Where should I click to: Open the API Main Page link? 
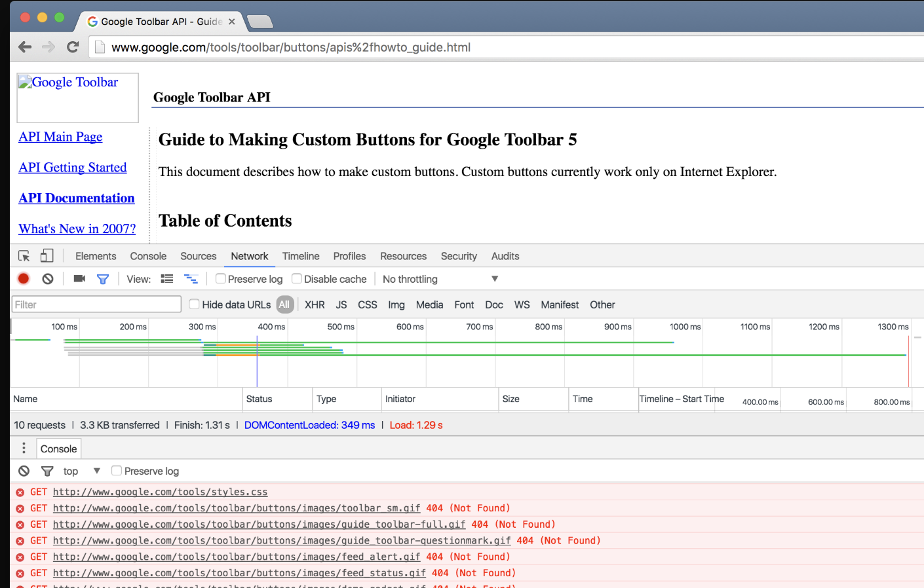coord(60,137)
